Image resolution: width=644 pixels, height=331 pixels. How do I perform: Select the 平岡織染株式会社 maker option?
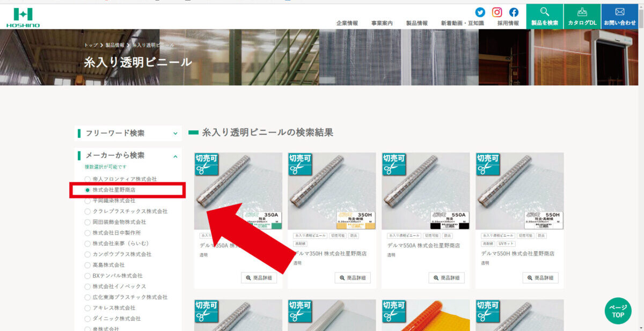[110, 200]
